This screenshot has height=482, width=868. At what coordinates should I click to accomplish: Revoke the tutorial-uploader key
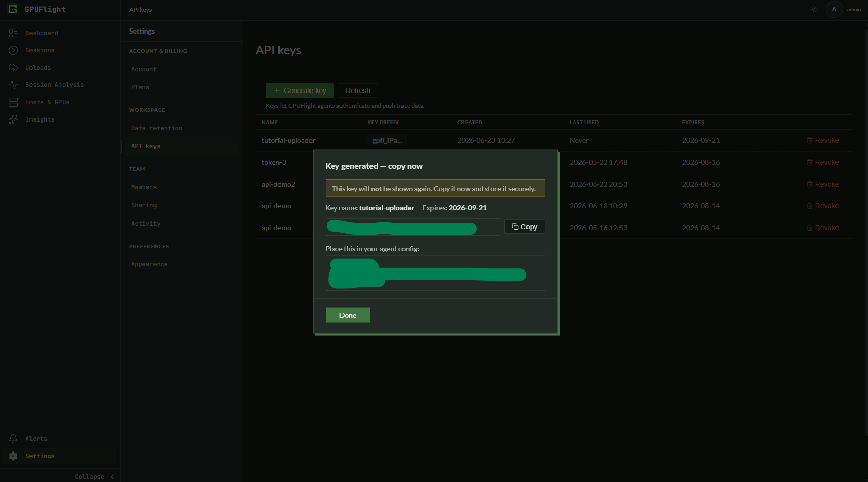pos(823,140)
